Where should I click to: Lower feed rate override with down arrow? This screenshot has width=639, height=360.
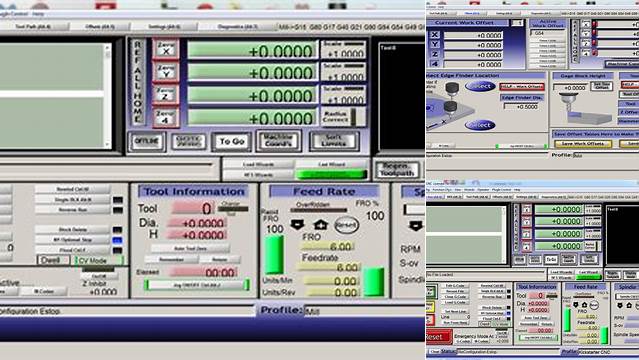(297, 225)
